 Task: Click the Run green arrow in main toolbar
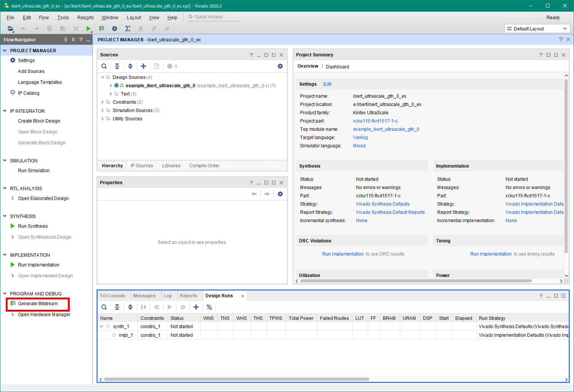(x=88, y=29)
